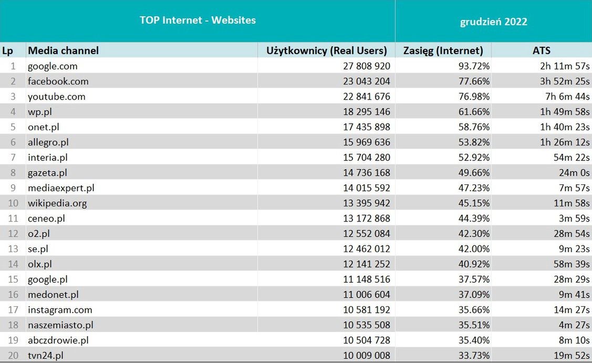
Task: Select the tvn24.pl row entry
Action: click(x=46, y=356)
